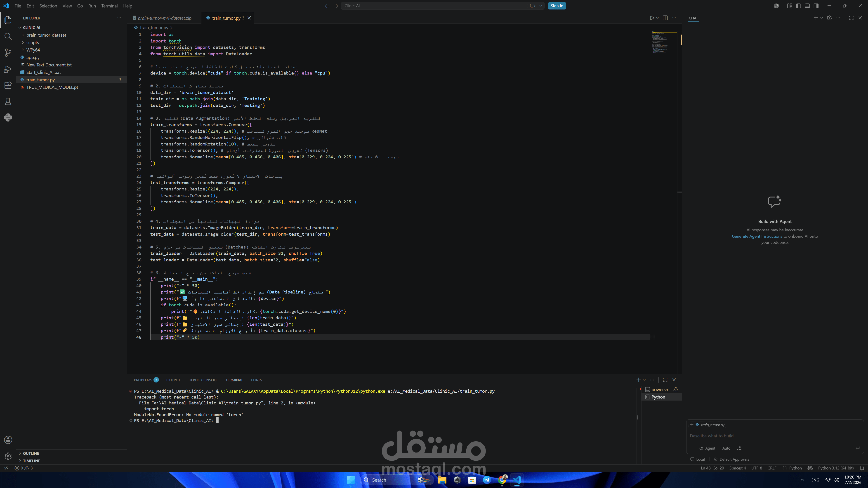Screen dimensions: 868x488
Task: Add a new terminal with plus icon
Action: coord(638,380)
